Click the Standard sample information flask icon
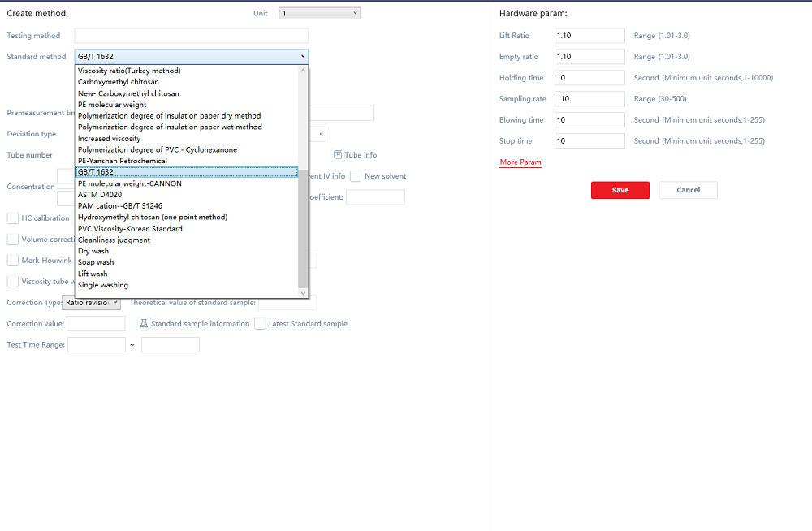Image resolution: width=812 pixels, height=531 pixels. pos(145,323)
